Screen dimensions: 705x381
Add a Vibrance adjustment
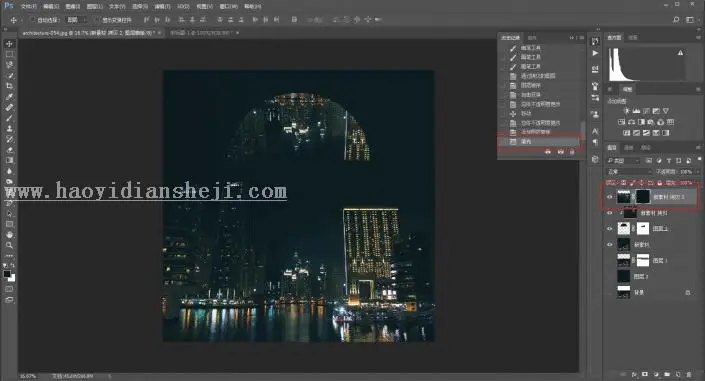(666, 111)
